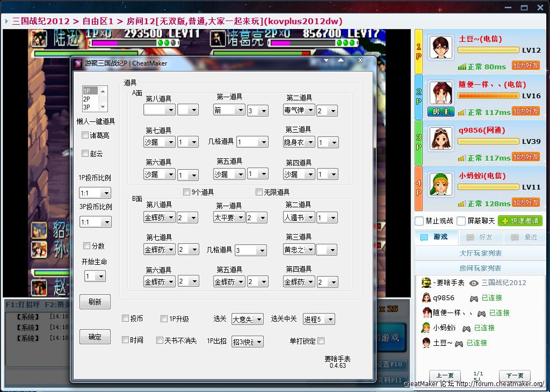
Task: Check the 诸葛亮 one-key item option
Action: pos(85,136)
